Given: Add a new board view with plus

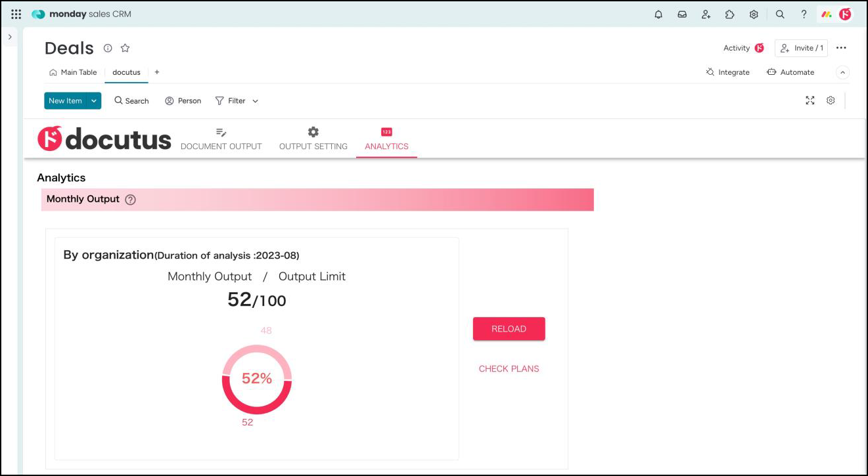Looking at the screenshot, I should (x=157, y=72).
